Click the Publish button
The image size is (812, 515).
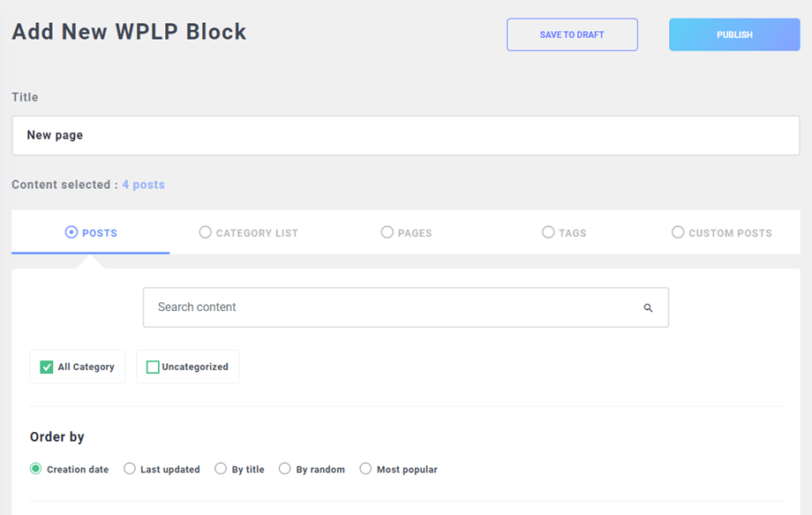(734, 35)
